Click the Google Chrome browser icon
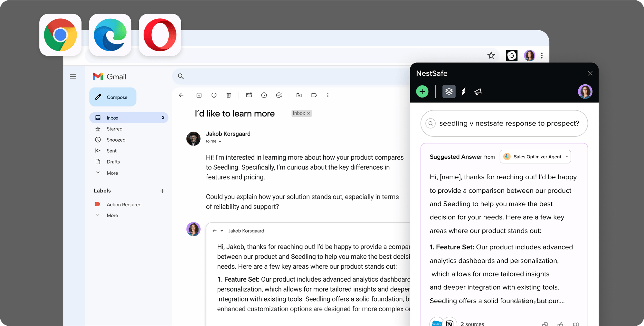This screenshot has width=644, height=326. point(60,35)
